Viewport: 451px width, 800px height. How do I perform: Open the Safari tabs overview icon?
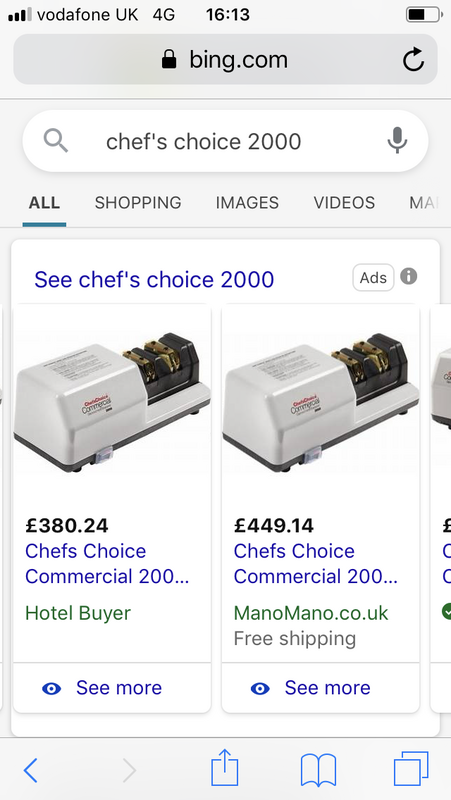[411, 768]
